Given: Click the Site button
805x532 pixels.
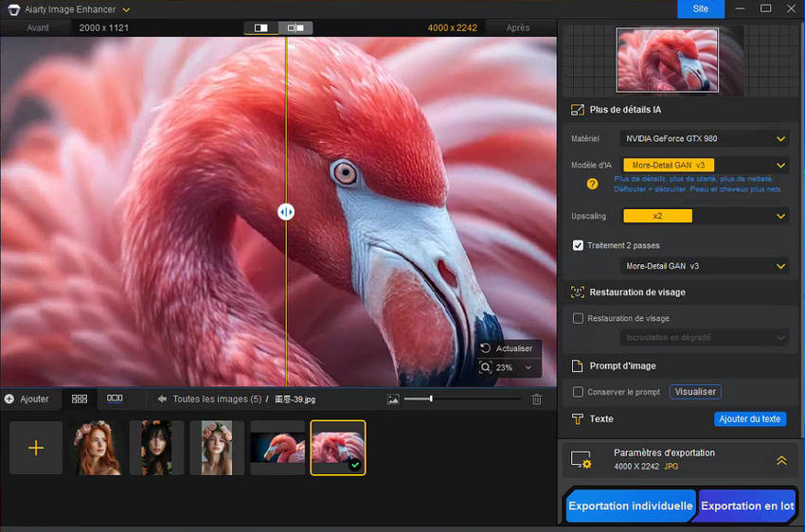Looking at the screenshot, I should [x=700, y=9].
